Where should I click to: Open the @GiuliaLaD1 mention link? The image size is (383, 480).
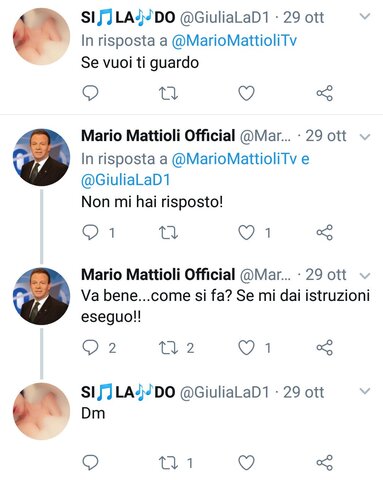(126, 180)
